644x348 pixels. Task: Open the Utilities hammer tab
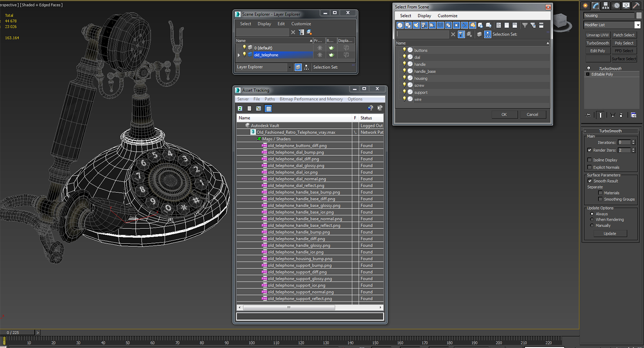pos(636,6)
